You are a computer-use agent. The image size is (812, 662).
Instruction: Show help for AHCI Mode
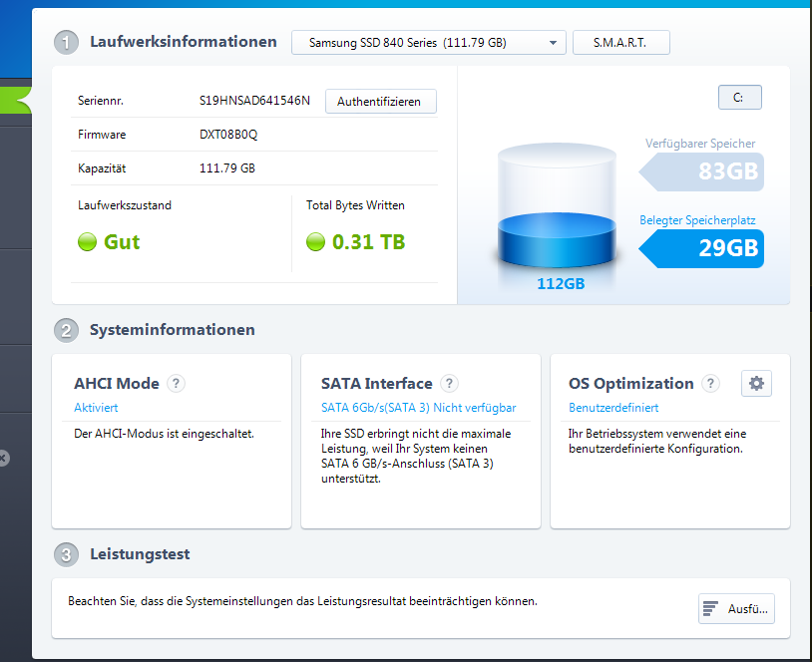[x=177, y=384]
